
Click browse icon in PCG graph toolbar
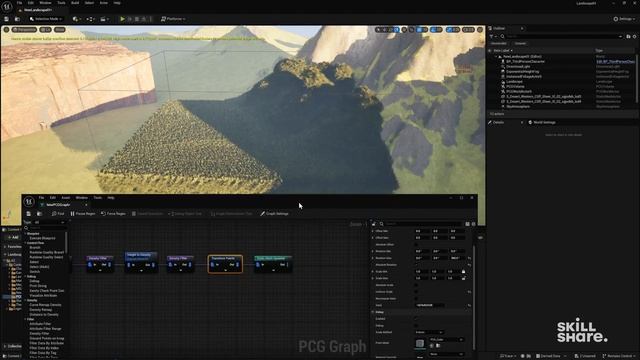39,213
